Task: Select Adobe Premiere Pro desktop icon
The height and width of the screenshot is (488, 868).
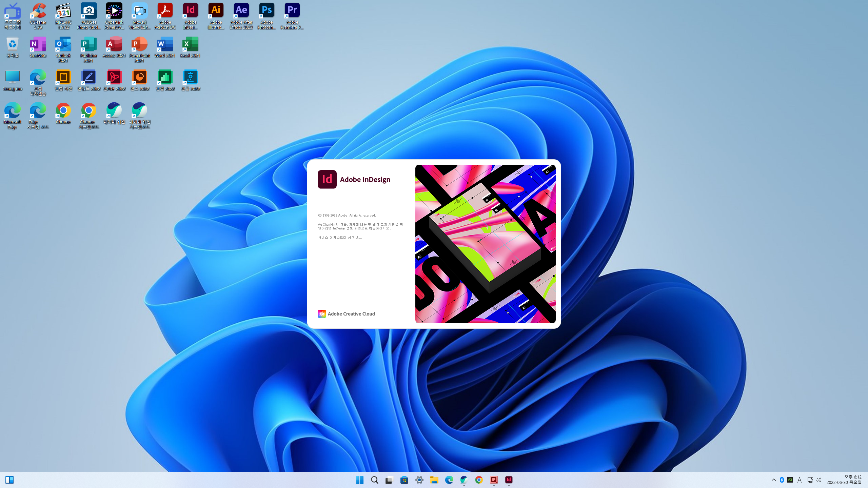Action: [x=292, y=16]
